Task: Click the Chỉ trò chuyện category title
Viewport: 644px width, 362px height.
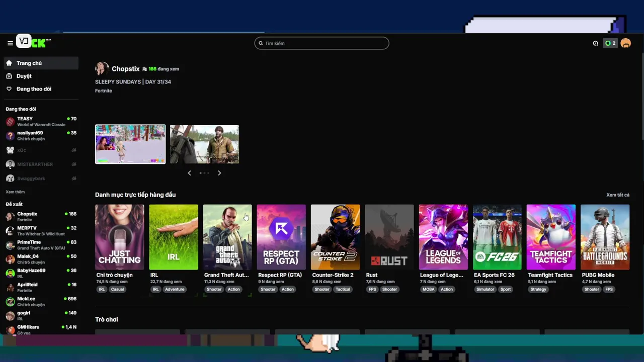Action: (x=115, y=275)
